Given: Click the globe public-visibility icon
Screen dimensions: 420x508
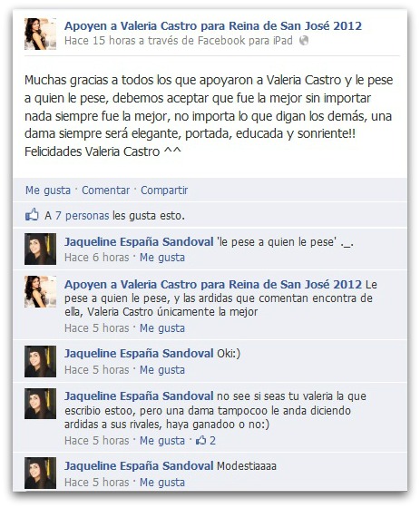Looking at the screenshot, I should pos(304,41).
